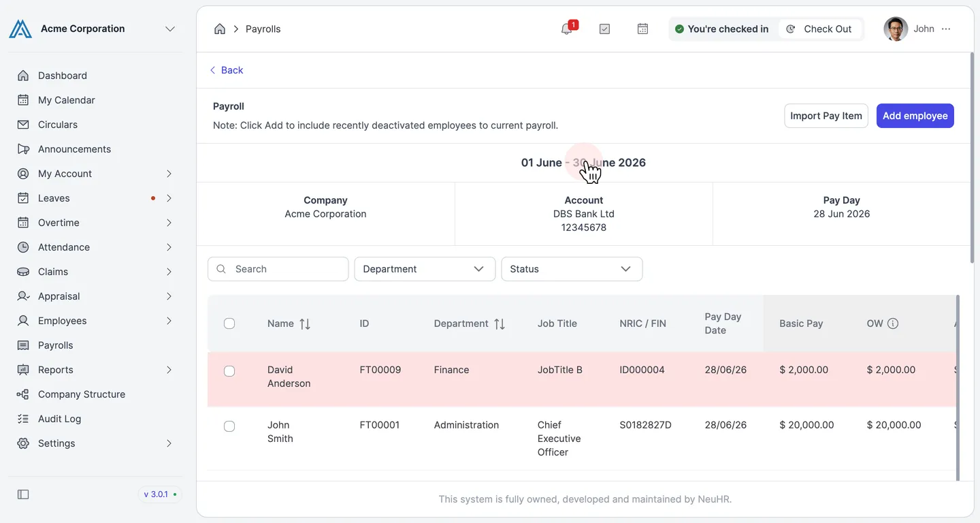Expand the Claims submenu chevron
Screen dimensions: 980x523
click(x=169, y=272)
